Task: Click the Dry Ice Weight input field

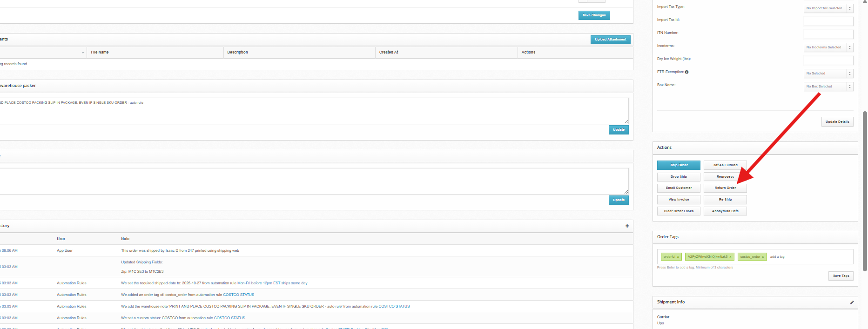Action: click(828, 60)
